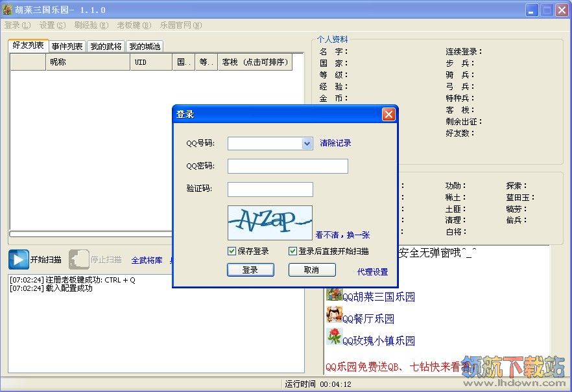Click the 运行时间 00:04:12 status entry
This screenshot has width=572, height=392.
[x=318, y=384]
